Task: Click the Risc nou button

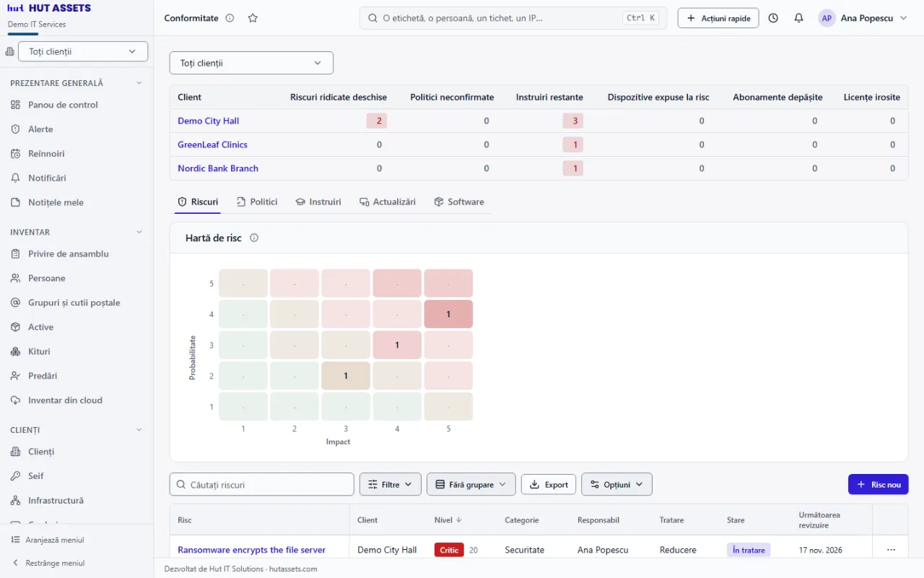Action: click(879, 485)
